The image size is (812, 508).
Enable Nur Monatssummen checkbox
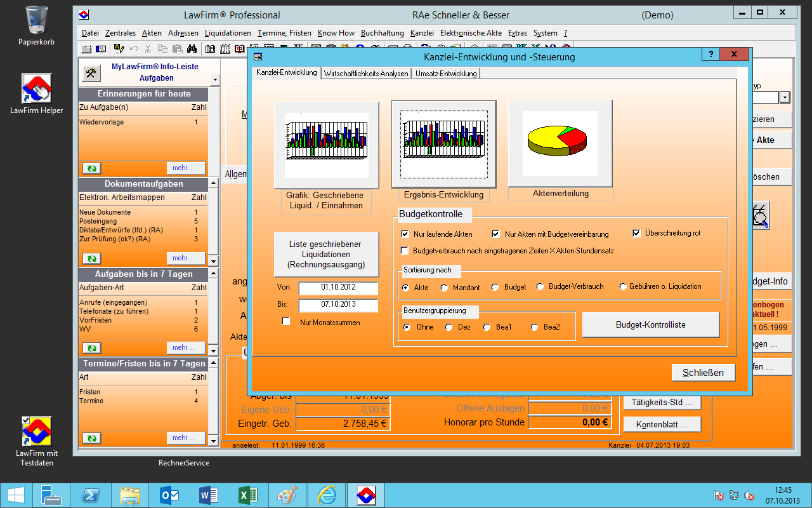(285, 322)
